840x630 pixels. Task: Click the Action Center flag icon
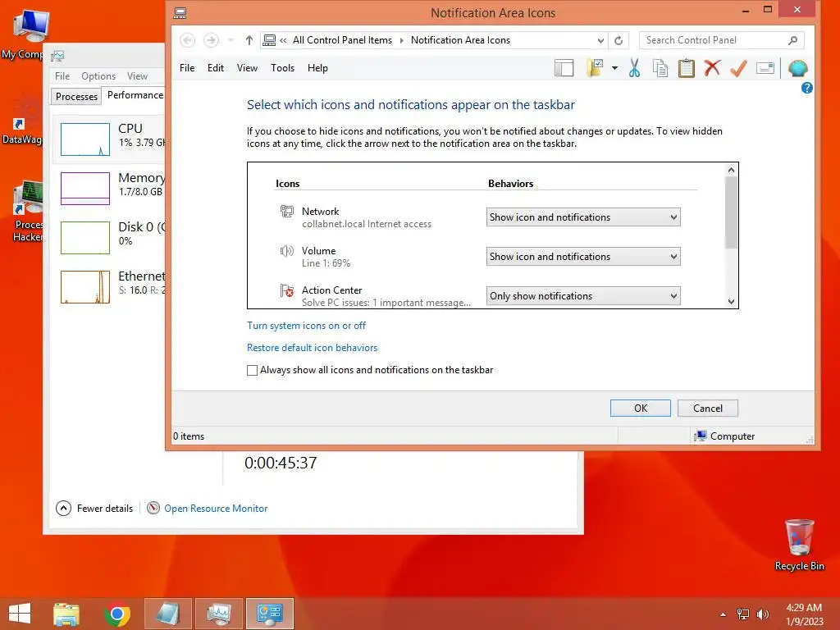pos(287,290)
